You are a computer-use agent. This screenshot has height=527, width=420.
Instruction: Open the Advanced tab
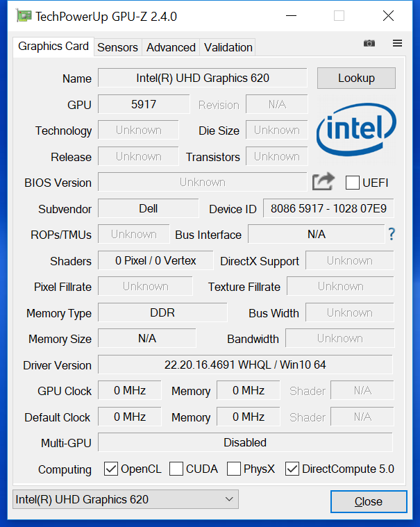[171, 47]
